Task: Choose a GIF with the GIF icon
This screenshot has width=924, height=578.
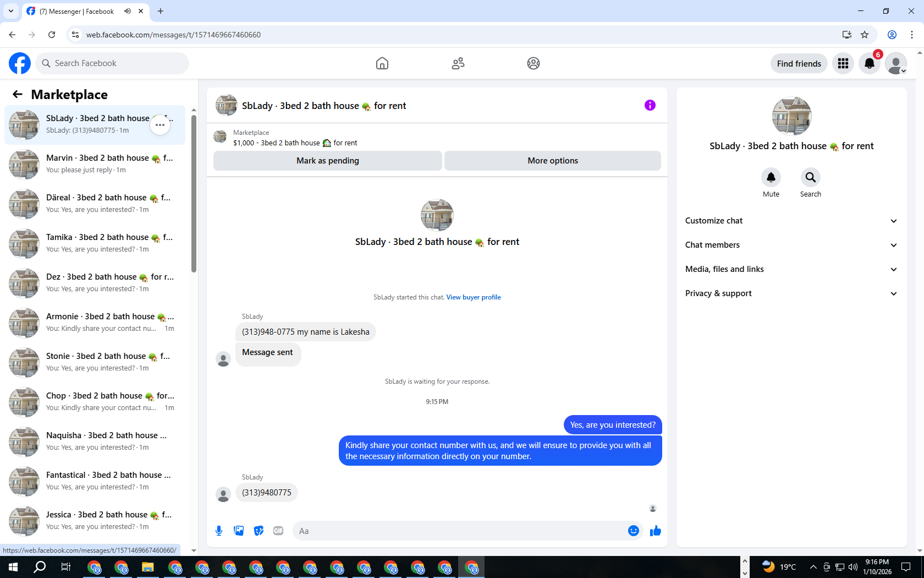Action: [278, 531]
